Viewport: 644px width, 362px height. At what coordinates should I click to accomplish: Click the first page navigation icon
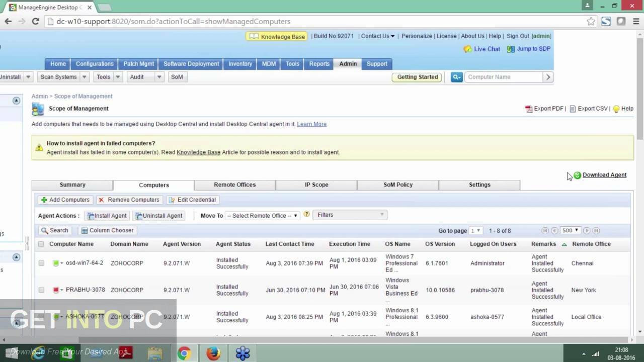pyautogui.click(x=545, y=231)
